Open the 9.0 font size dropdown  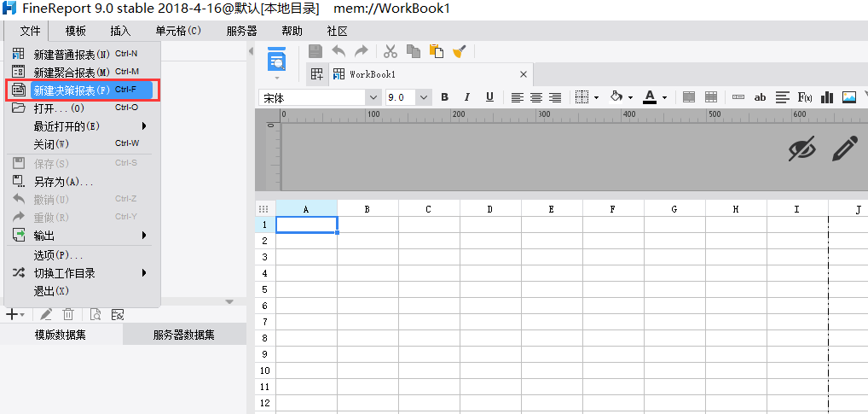pyautogui.click(x=424, y=97)
